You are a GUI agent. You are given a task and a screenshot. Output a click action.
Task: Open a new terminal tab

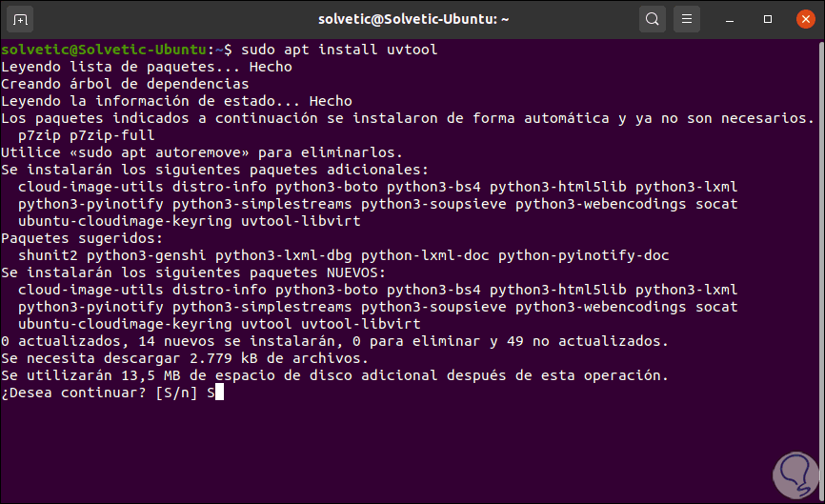point(22,19)
